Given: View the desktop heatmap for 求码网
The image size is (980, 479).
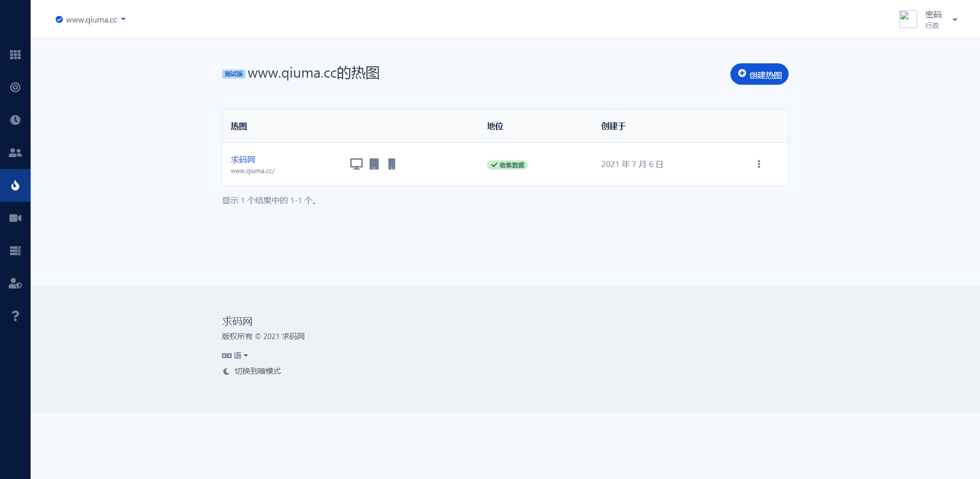Looking at the screenshot, I should (x=356, y=164).
